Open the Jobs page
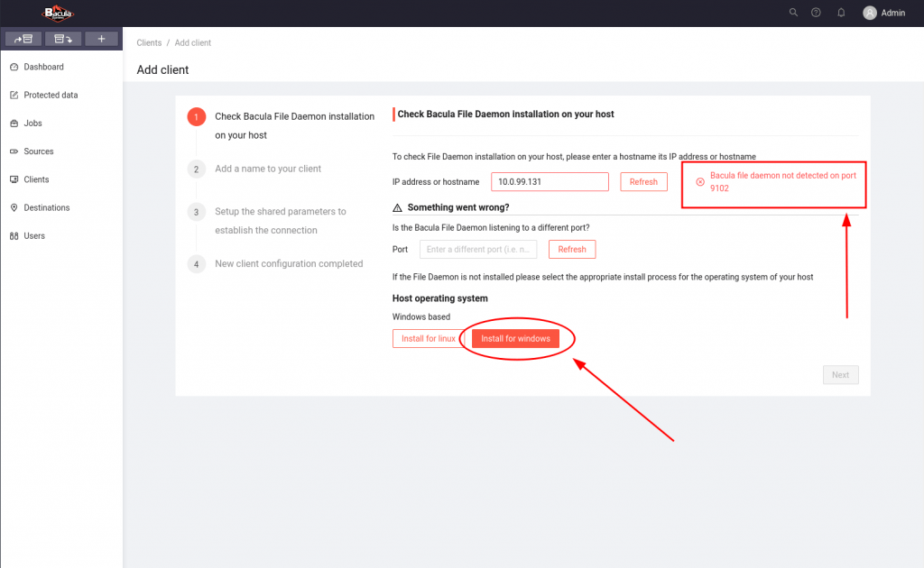924x568 pixels. [32, 123]
